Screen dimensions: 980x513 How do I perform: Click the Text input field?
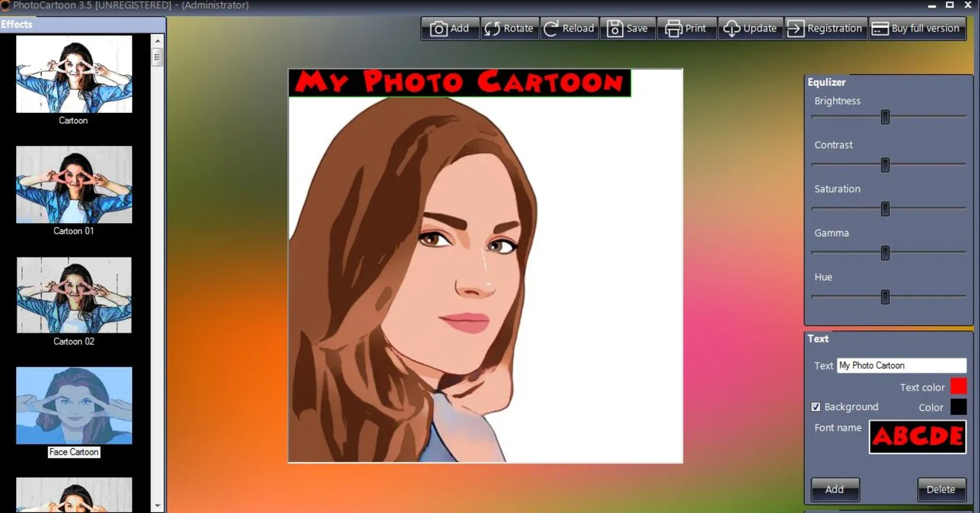click(x=902, y=366)
